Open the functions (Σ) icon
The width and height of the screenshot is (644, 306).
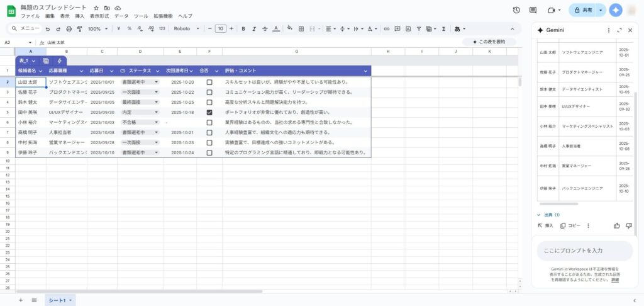(443, 29)
